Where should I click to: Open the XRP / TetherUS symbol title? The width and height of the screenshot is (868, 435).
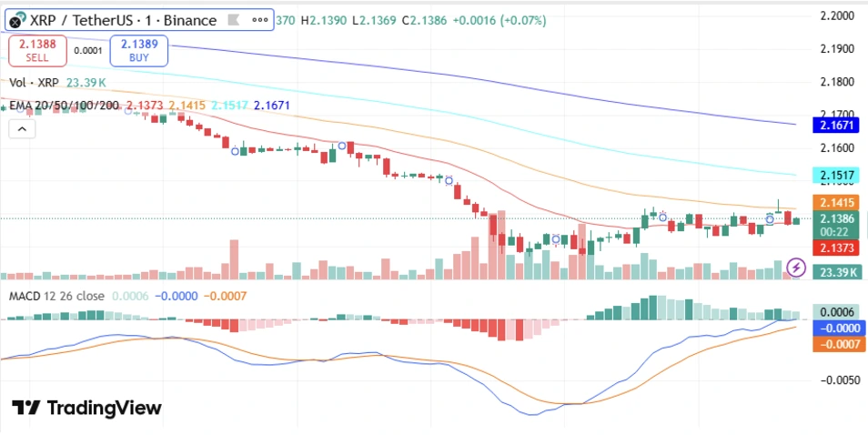pyautogui.click(x=122, y=21)
